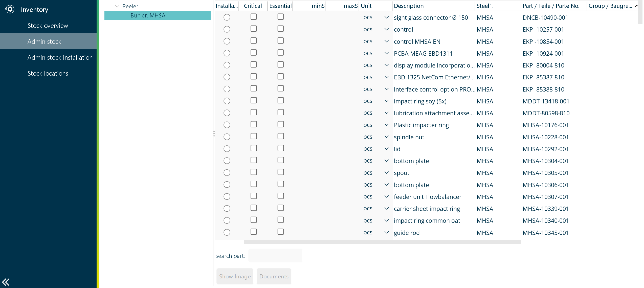Screen dimensions: 644x288
Task: Go to Stock locations
Action: pos(48,73)
